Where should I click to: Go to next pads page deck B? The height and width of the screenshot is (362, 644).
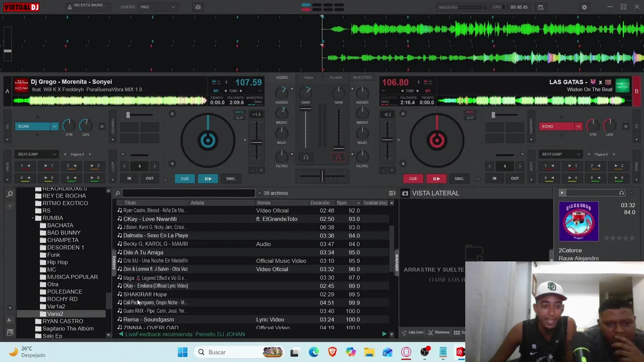614,154
